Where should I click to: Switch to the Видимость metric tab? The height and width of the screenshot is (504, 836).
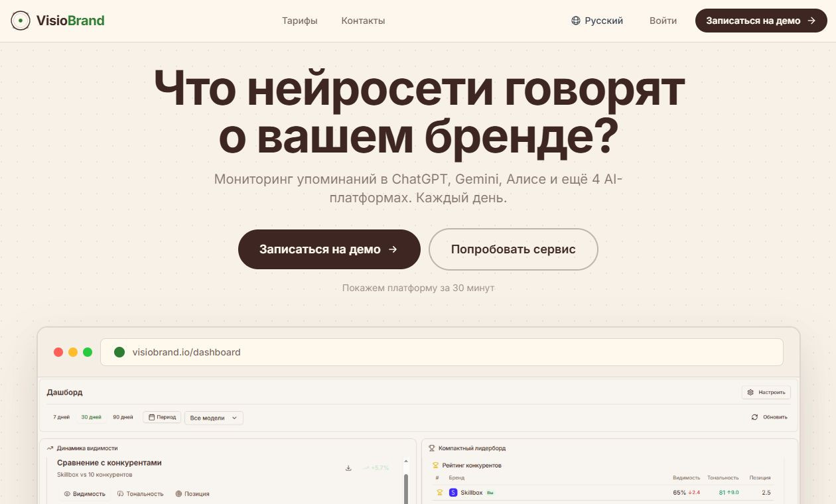[x=84, y=493]
